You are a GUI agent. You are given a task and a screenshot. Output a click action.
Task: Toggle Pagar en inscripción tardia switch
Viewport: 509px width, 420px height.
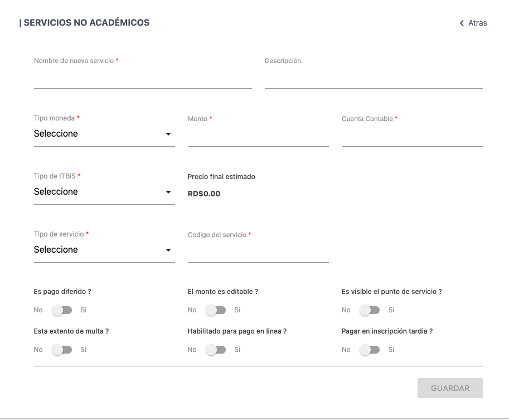369,350
